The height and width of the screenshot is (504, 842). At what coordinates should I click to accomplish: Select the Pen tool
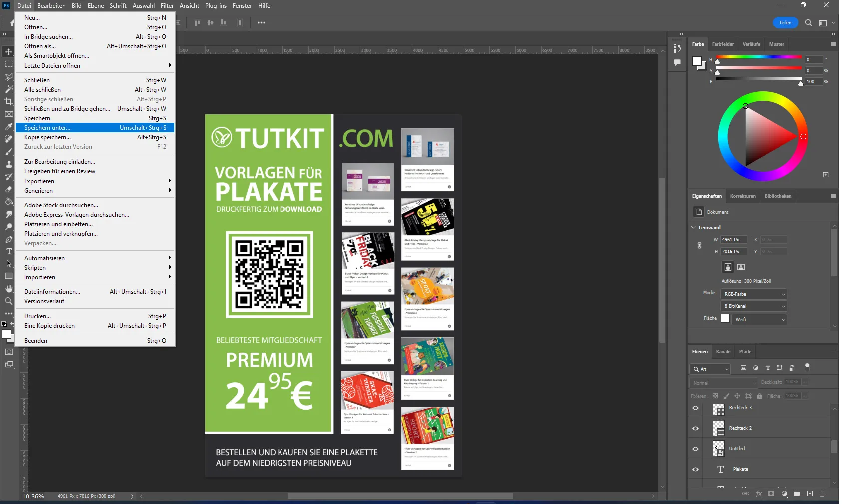pyautogui.click(x=9, y=239)
